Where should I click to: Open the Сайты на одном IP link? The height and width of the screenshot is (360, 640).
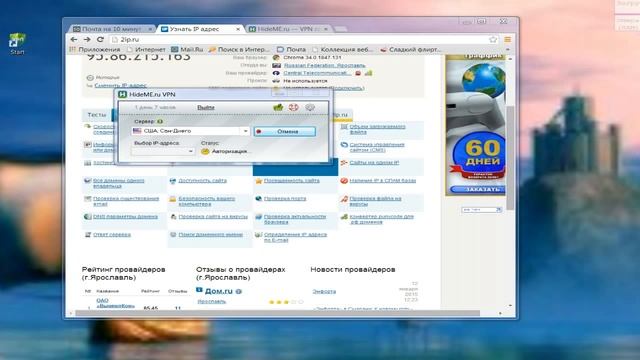[374, 162]
